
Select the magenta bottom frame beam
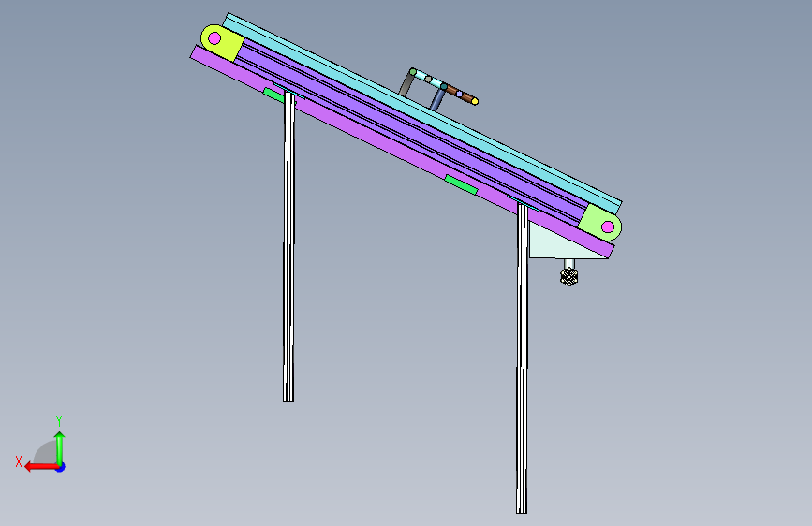(402, 152)
